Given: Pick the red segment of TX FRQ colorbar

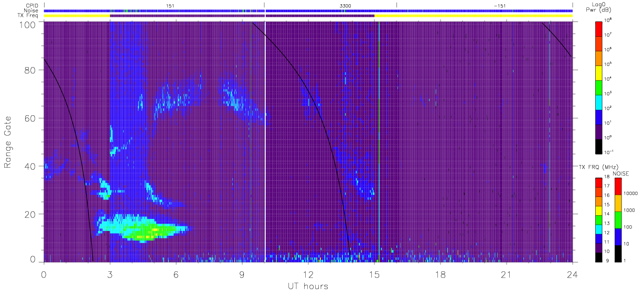Looking at the screenshot, I should [599, 182].
